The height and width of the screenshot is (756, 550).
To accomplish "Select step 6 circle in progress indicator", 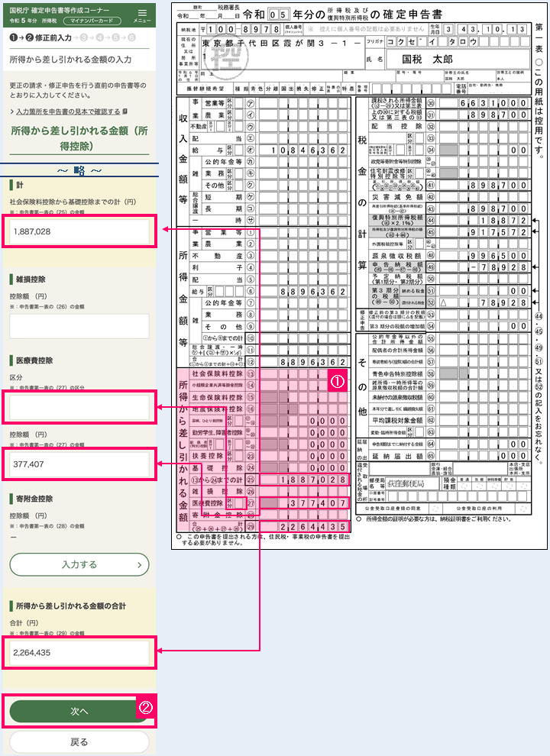I will tap(131, 37).
